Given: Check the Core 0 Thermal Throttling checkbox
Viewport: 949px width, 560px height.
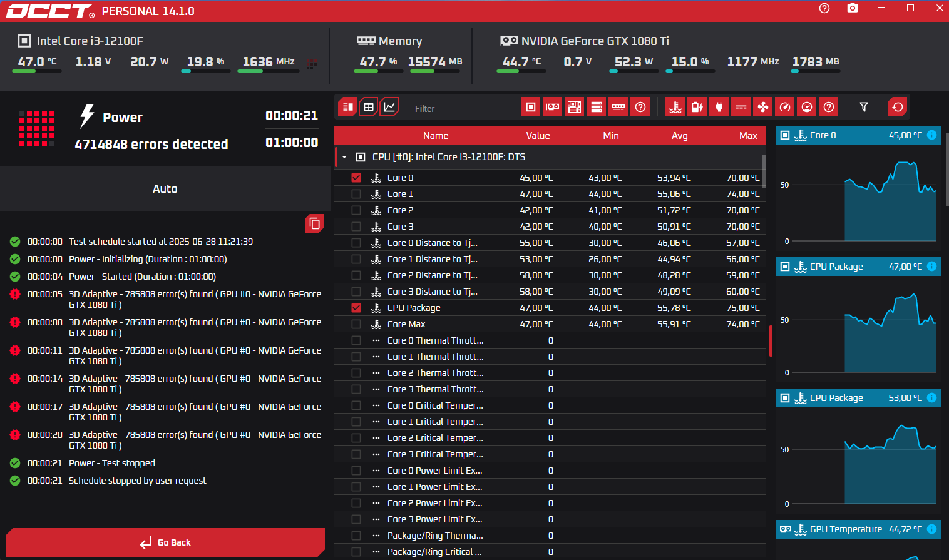Looking at the screenshot, I should coord(356,340).
